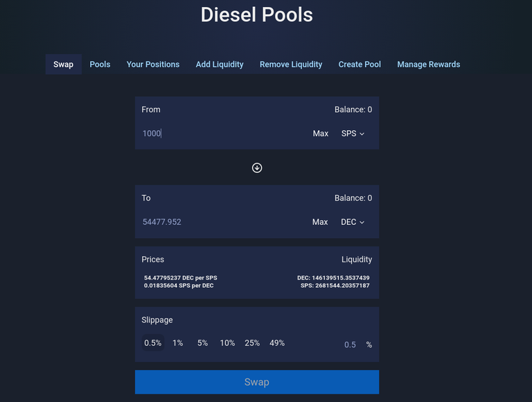Click Max in the To section
532x402 pixels.
coord(320,222)
